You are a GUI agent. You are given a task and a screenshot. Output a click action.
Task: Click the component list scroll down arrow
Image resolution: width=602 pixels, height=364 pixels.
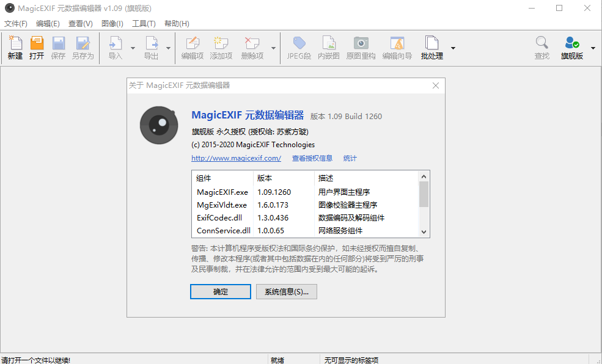[x=424, y=231]
